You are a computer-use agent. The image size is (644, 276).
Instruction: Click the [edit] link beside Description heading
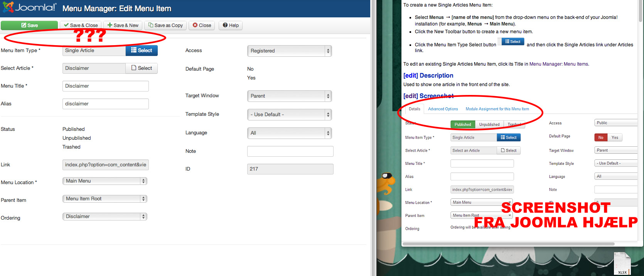[x=411, y=76]
